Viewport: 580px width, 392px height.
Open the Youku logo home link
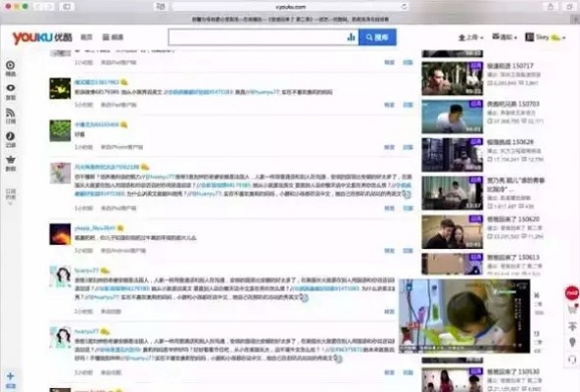point(42,37)
